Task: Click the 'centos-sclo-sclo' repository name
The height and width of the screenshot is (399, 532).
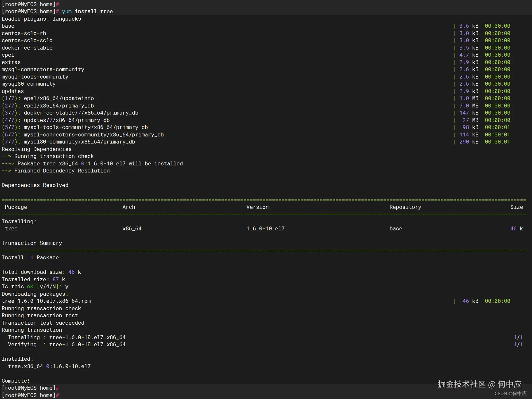Action: 27,41
